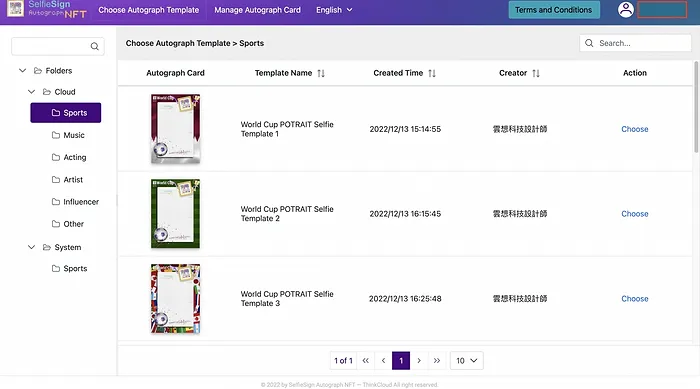Choose World Cup POTRAIT Selfie Template 3

click(634, 299)
